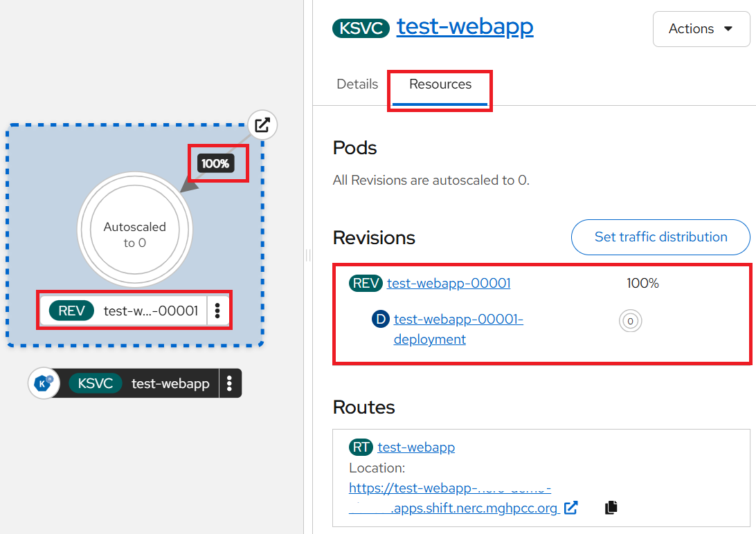Click the side panel resize handle
The width and height of the screenshot is (756, 534).
[x=308, y=256]
